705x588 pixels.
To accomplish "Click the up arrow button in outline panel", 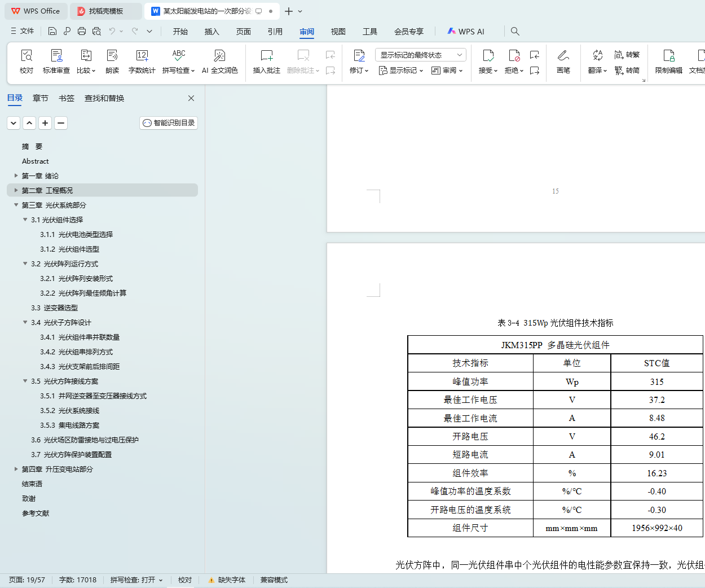I will click(x=29, y=122).
